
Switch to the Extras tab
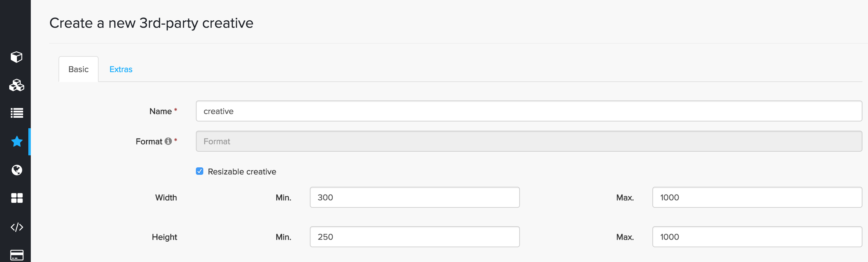[x=121, y=69]
